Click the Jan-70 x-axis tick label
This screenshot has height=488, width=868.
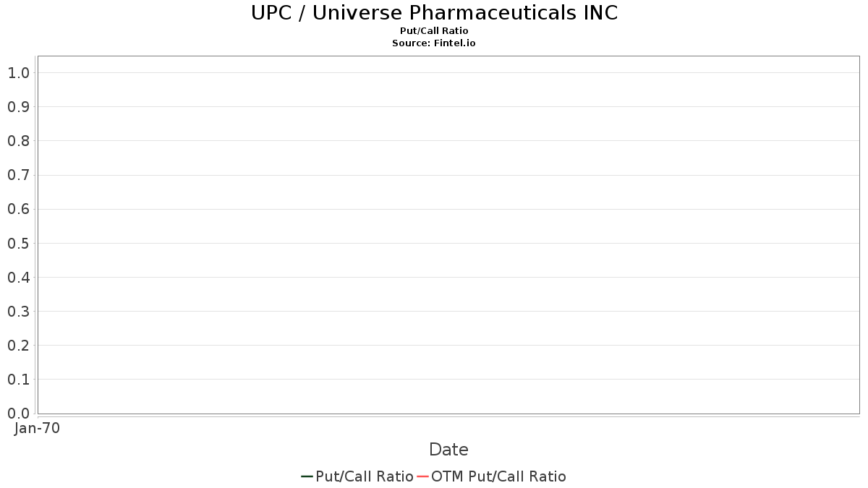click(x=37, y=428)
